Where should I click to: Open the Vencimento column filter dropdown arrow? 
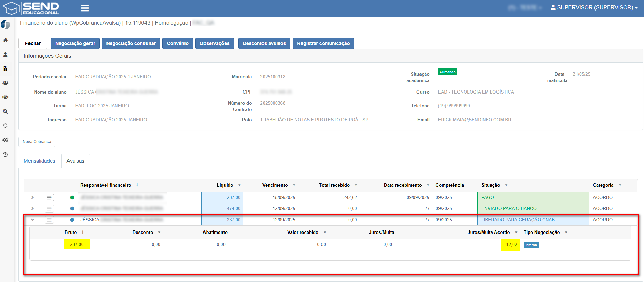pos(294,185)
